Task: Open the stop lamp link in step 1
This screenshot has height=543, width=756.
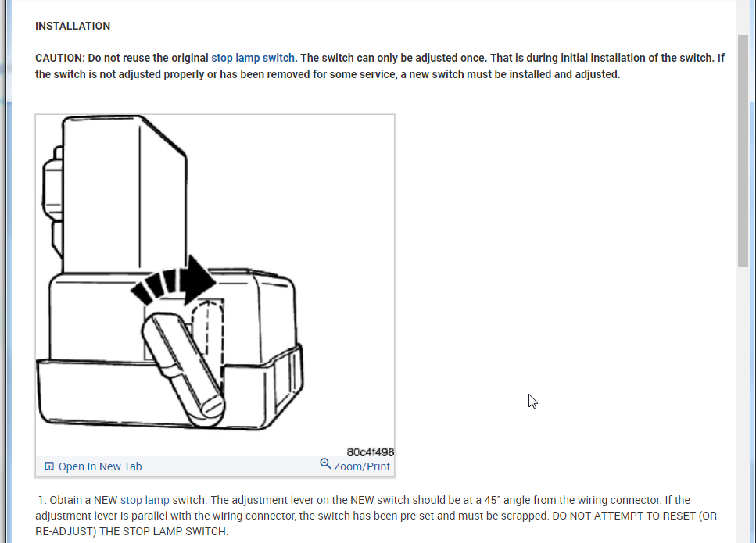Action: [145, 500]
